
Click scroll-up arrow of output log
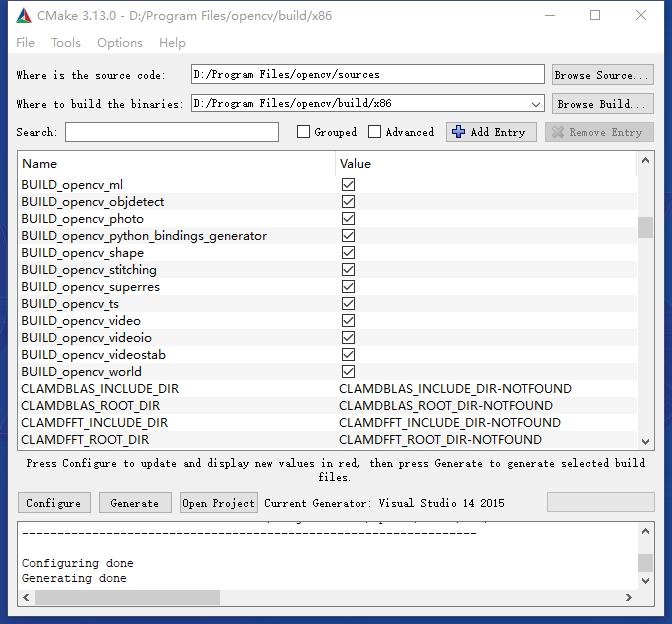point(645,531)
